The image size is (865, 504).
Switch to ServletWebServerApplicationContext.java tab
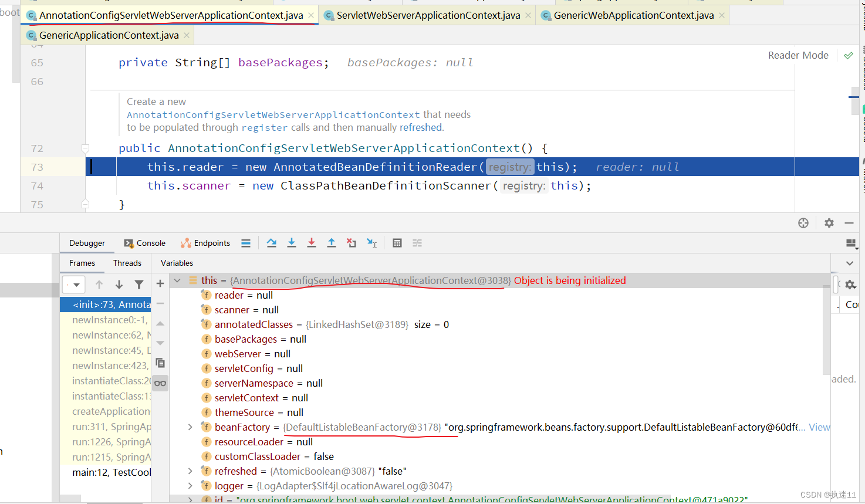coord(428,15)
